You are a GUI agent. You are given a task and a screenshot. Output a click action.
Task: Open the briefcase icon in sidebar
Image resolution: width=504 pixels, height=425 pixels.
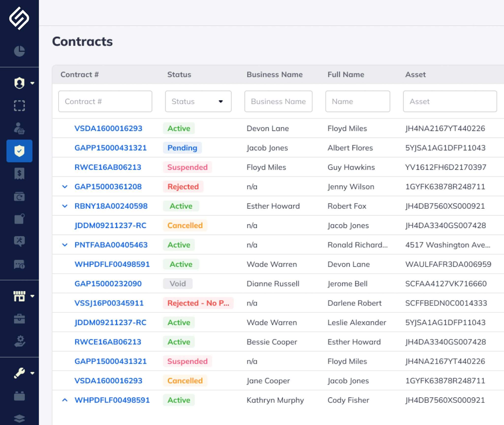click(x=19, y=319)
